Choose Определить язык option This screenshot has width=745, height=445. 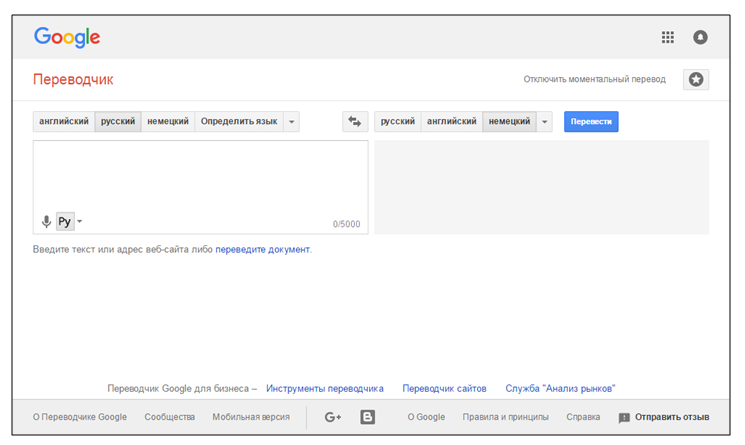pos(239,122)
